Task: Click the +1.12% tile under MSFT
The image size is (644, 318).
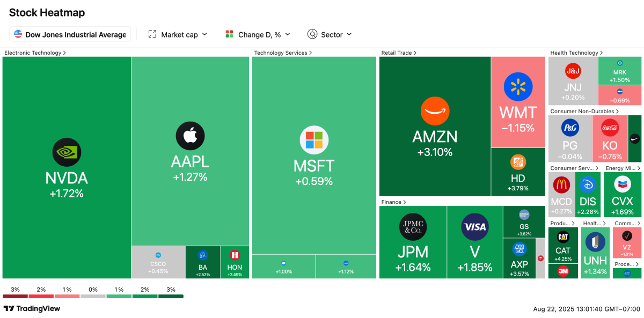Action: click(x=346, y=267)
